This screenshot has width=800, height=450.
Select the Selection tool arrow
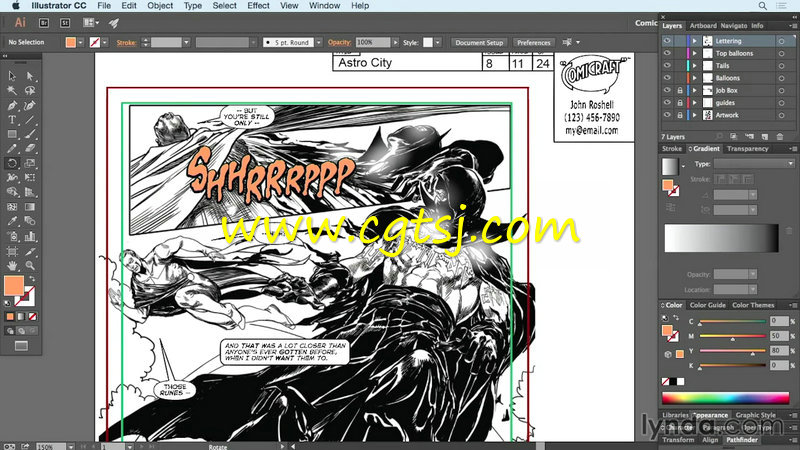click(12, 76)
